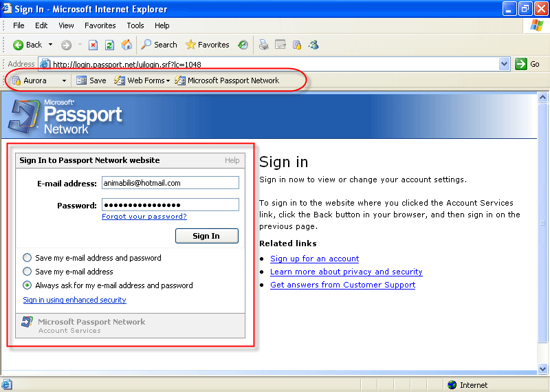Click the Web Forms icon
The width and height of the screenshot is (550, 392).
pyautogui.click(x=119, y=80)
